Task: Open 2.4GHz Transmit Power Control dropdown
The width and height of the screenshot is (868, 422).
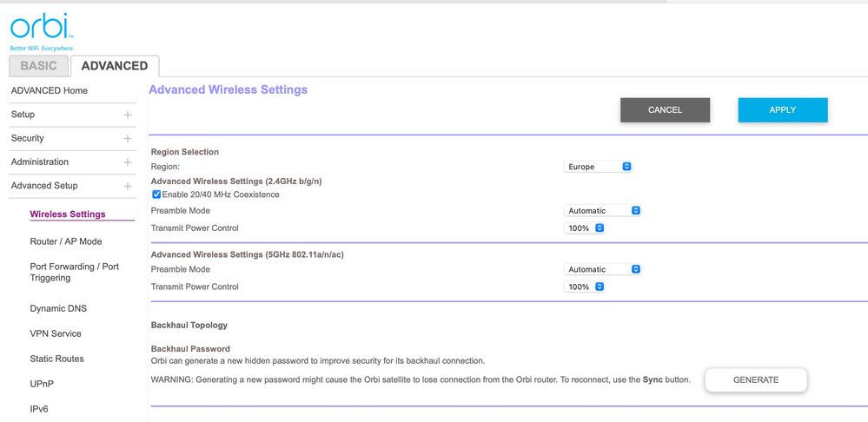Action: point(585,228)
